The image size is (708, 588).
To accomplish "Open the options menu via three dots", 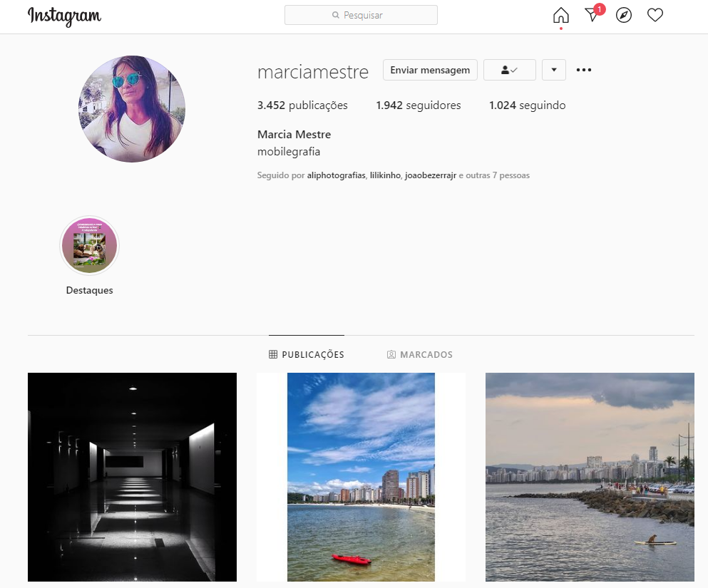I will pyautogui.click(x=584, y=70).
